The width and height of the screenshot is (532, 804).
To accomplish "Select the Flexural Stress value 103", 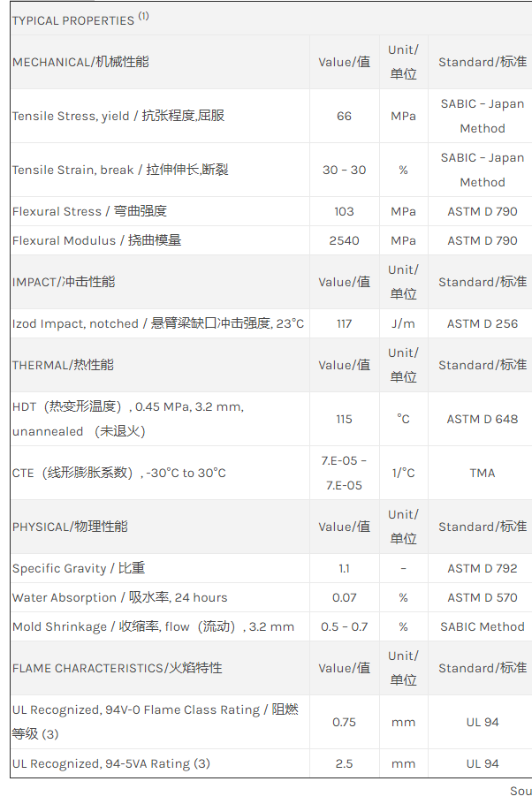I will [344, 211].
